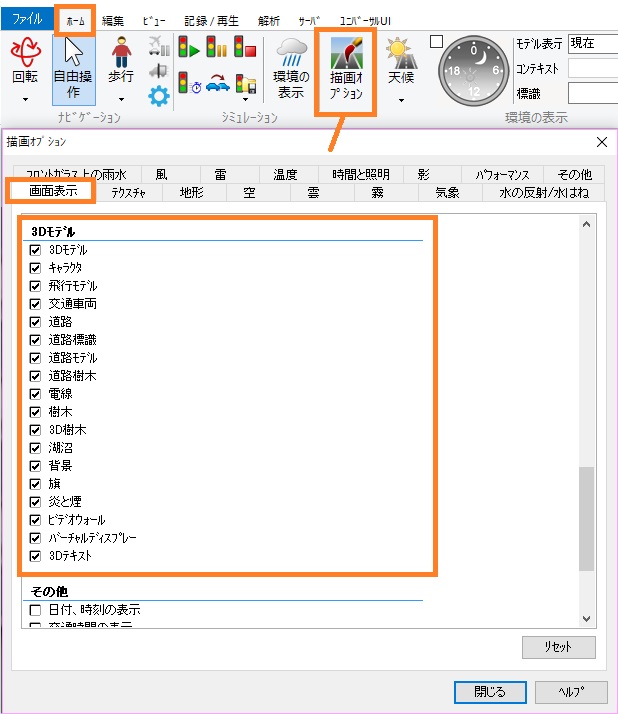Disable the 3D樹木 checkbox
The height and width of the screenshot is (714, 618).
35,430
